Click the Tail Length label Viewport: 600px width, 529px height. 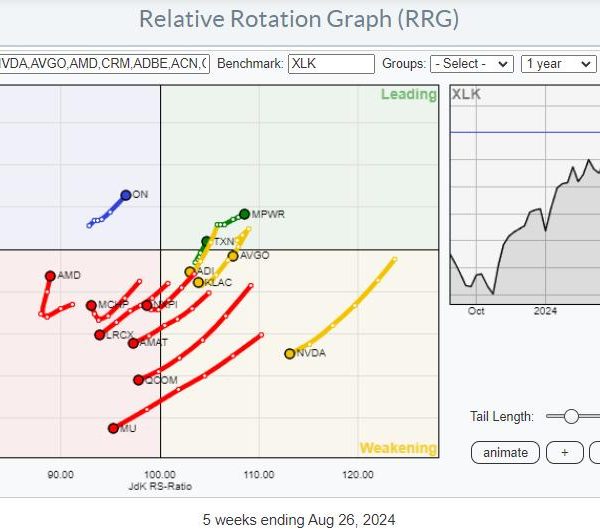click(502, 416)
